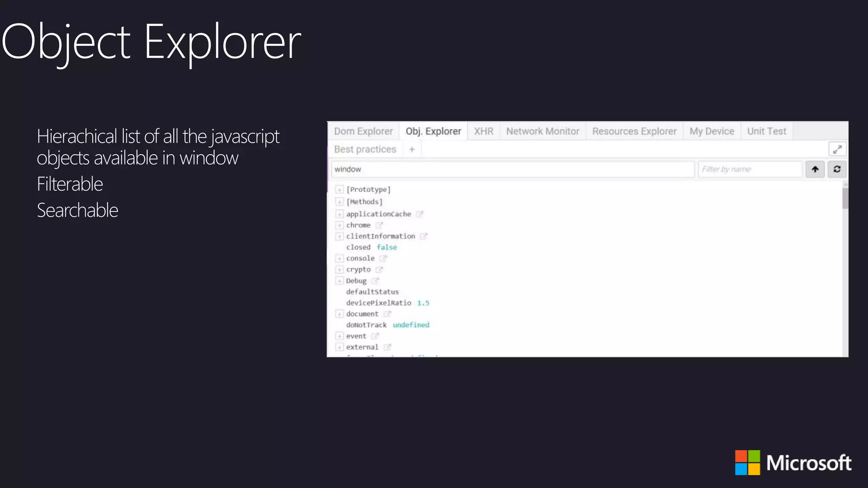Click the Filter by name field
This screenshot has width=868, height=488.
749,169
